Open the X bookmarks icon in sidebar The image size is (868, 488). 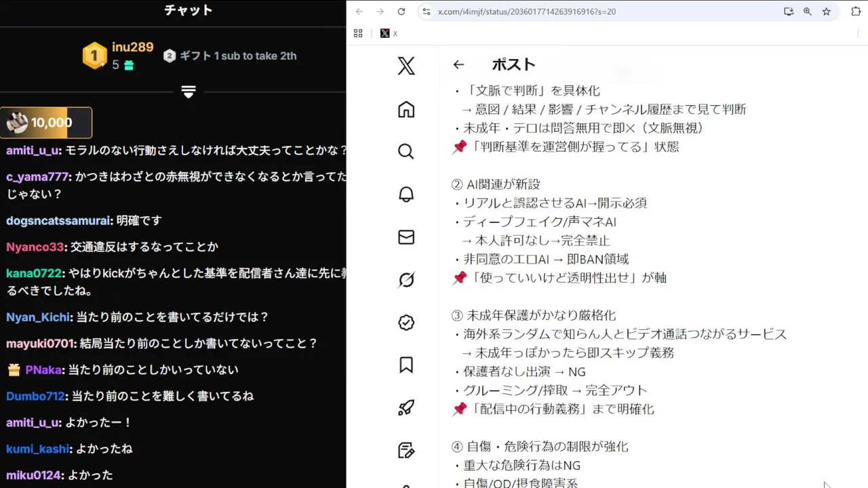tap(406, 365)
